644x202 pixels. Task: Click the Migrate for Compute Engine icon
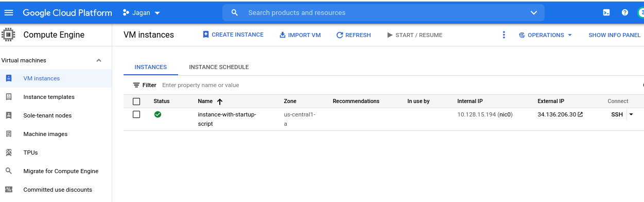(x=8, y=171)
